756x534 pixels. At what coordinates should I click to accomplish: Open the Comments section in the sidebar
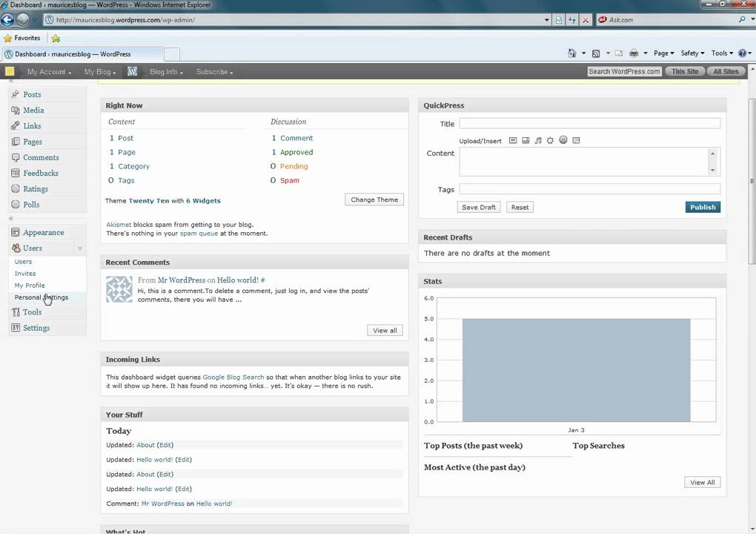(x=41, y=157)
